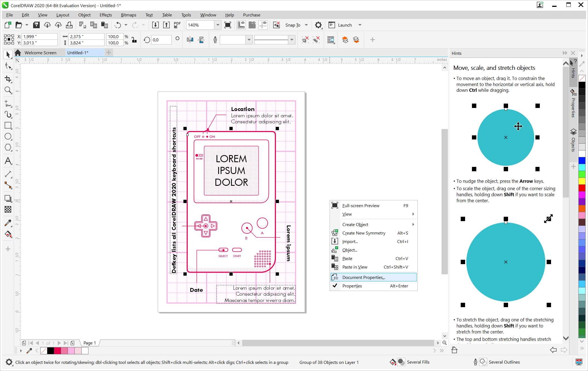588x371 pixels.
Task: Click the Untitled-1 document tab
Action: point(78,53)
